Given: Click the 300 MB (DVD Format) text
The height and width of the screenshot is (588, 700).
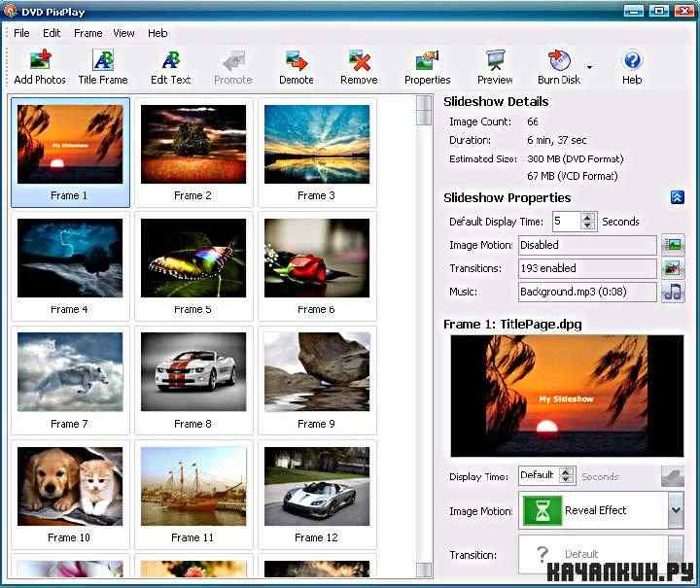Looking at the screenshot, I should pos(575,158).
